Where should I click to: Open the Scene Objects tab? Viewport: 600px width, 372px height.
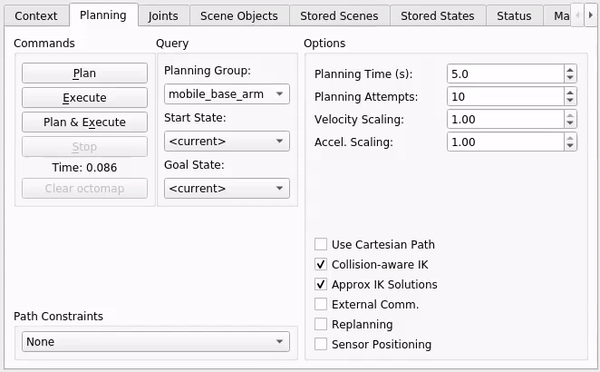point(239,16)
